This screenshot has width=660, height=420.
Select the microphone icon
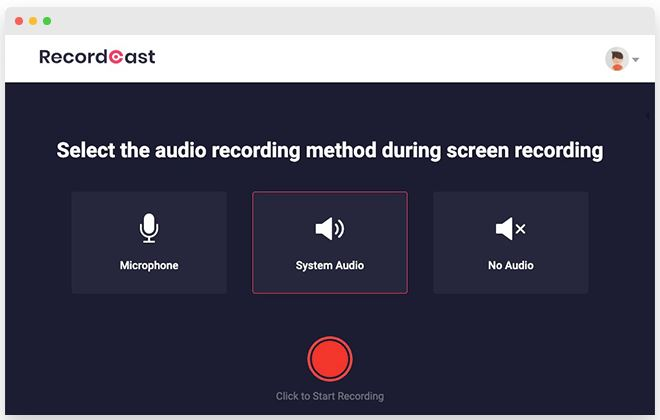point(149,228)
